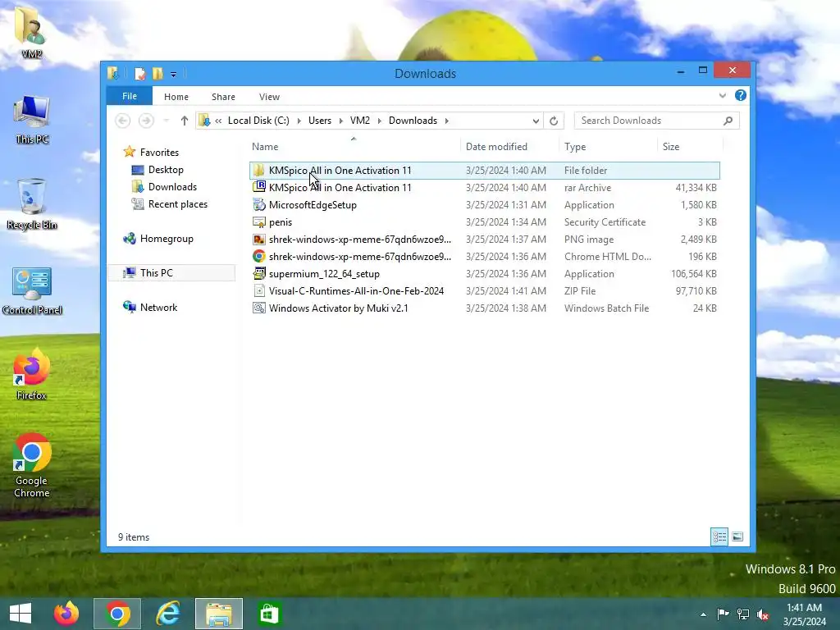The image size is (840, 630).
Task: Switch to details view layout
Action: point(719,536)
